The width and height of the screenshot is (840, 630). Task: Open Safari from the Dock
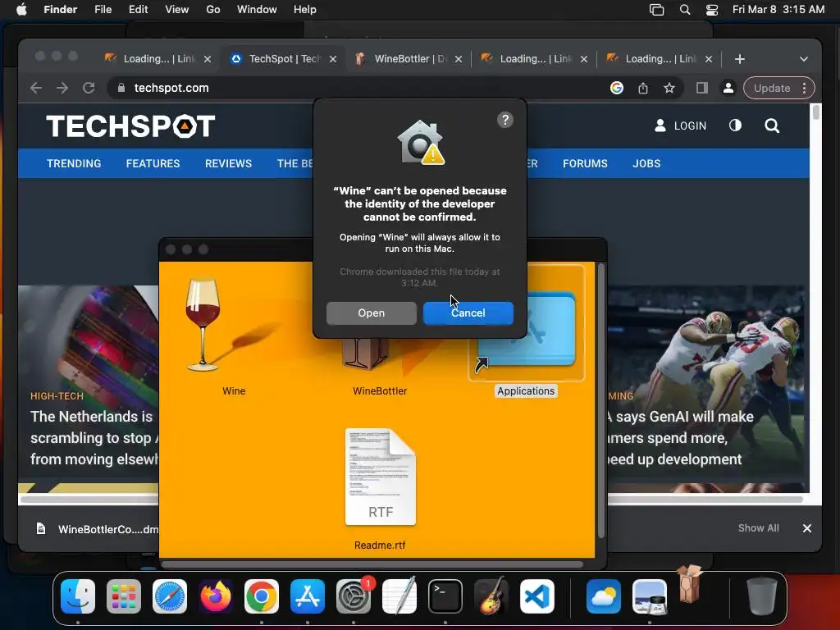coord(170,596)
